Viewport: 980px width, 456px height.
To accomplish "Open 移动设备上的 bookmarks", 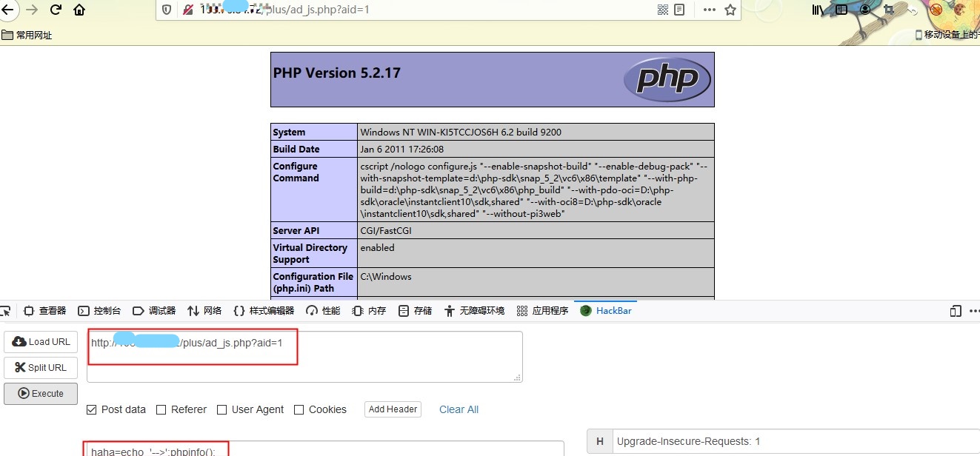I will click(947, 35).
